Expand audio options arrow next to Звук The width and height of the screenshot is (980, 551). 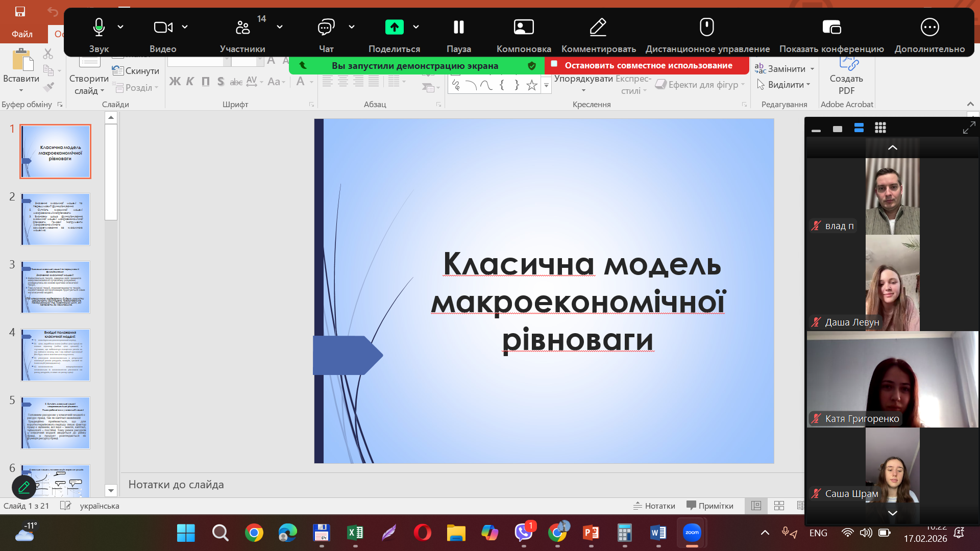click(x=120, y=27)
